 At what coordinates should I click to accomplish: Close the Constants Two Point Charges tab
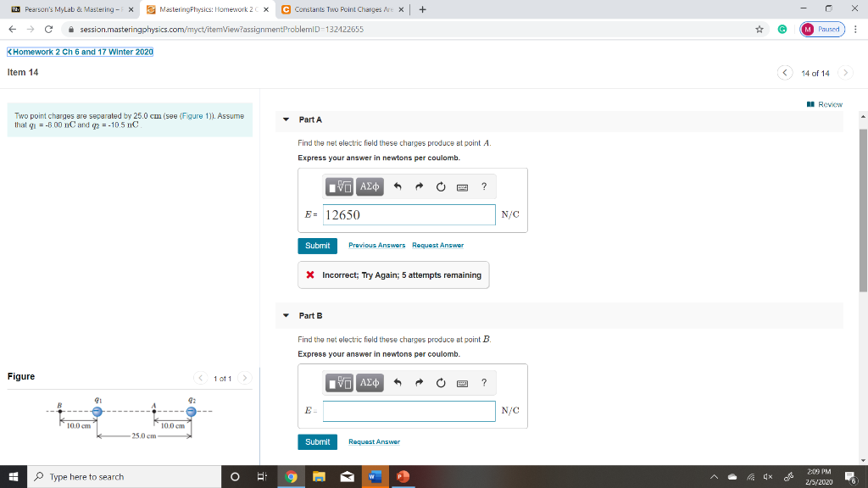point(401,9)
